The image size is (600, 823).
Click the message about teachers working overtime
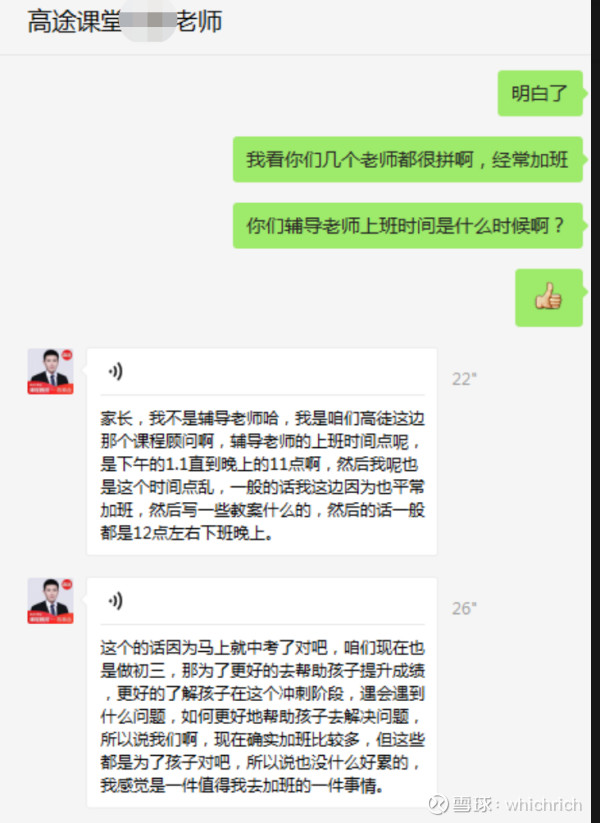(x=407, y=160)
